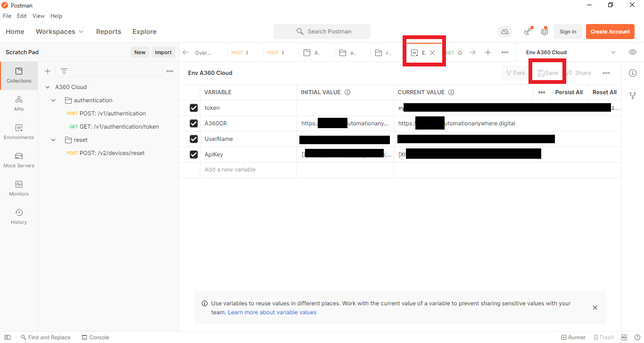Select POST: /v2/devices/reset request

tap(106, 153)
